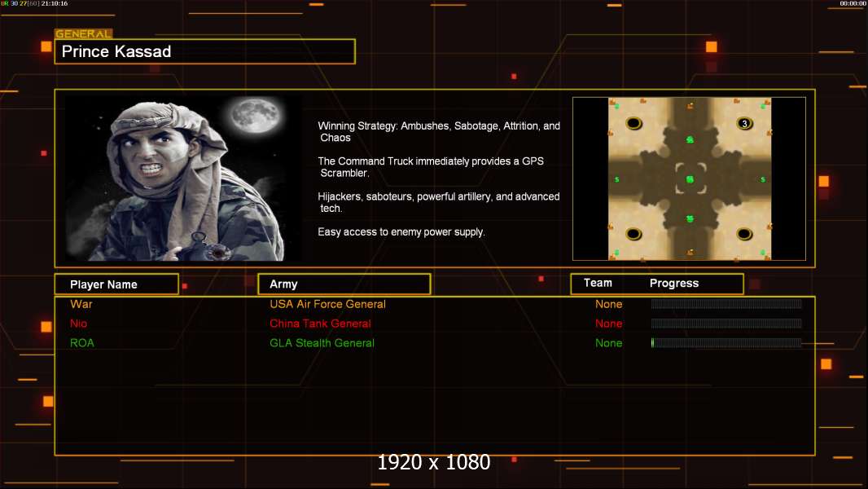
Task: Click the Prince Kassad general name field
Action: [205, 51]
